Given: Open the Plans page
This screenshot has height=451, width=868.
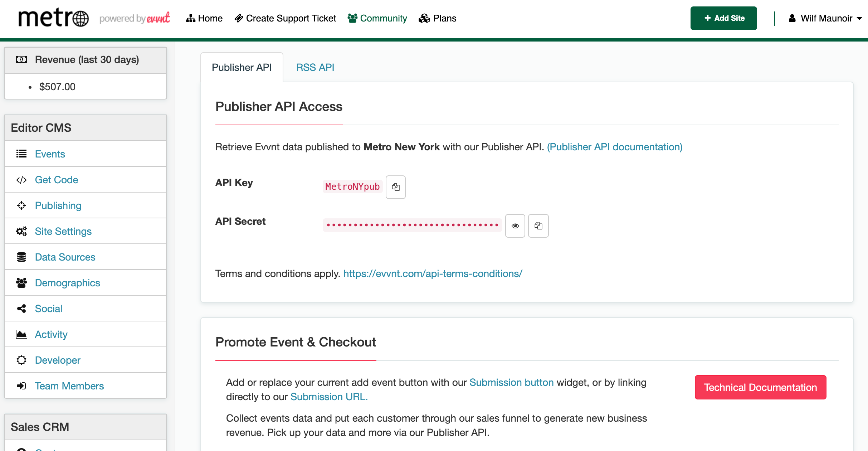Looking at the screenshot, I should 438,18.
